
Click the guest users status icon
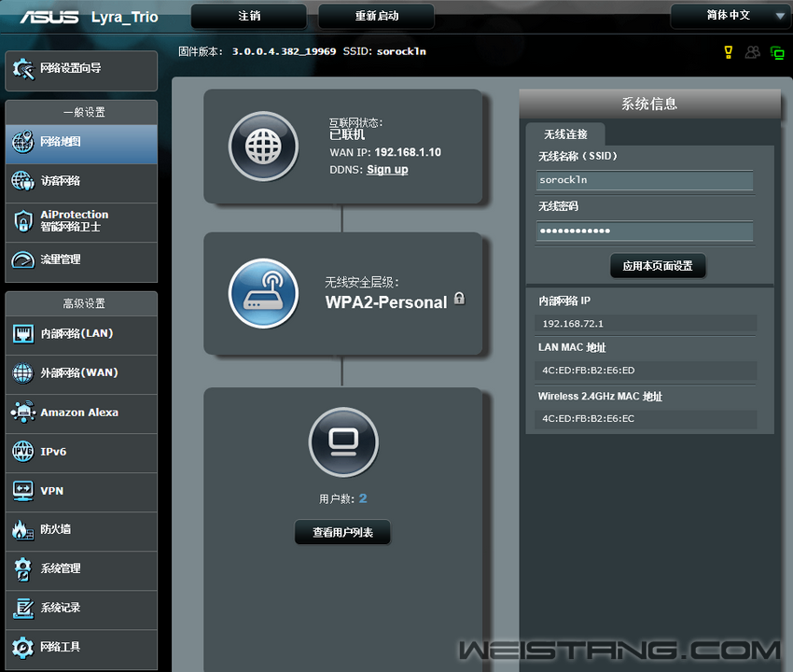pyautogui.click(x=752, y=52)
